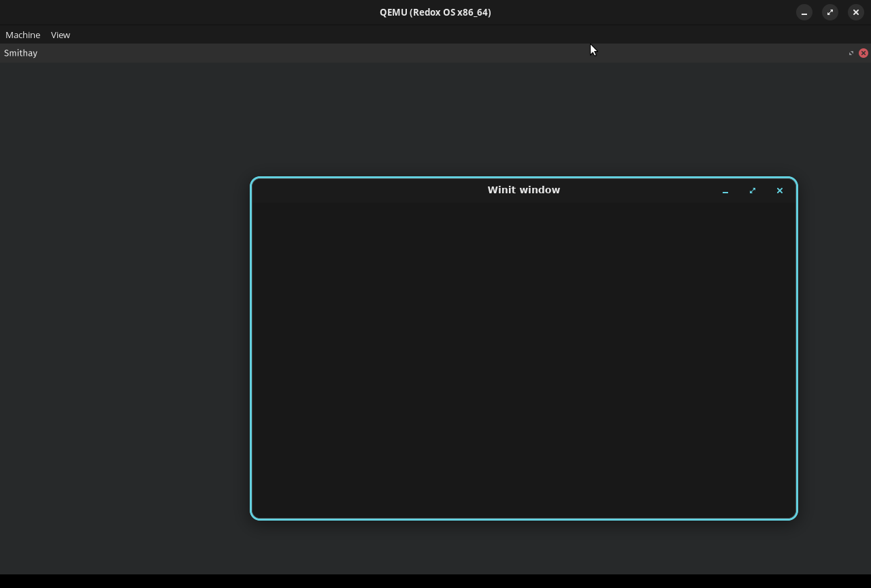
Task: Maximize the QEMU window
Action: pyautogui.click(x=830, y=12)
